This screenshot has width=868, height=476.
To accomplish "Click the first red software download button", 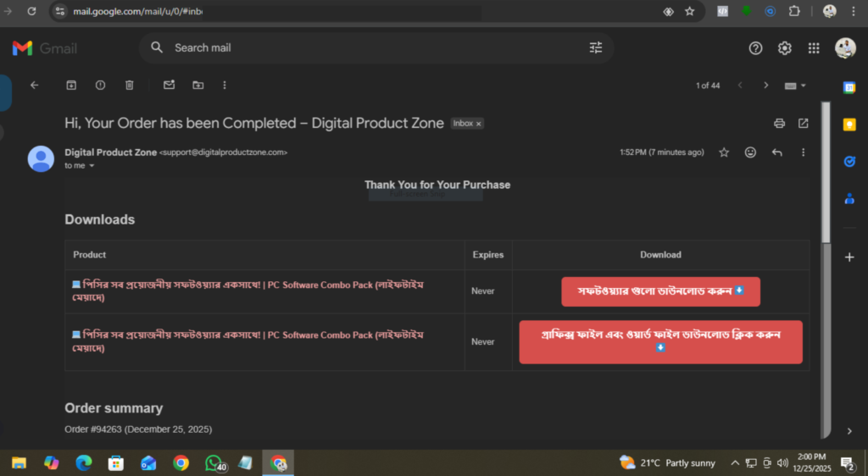I will click(x=660, y=291).
